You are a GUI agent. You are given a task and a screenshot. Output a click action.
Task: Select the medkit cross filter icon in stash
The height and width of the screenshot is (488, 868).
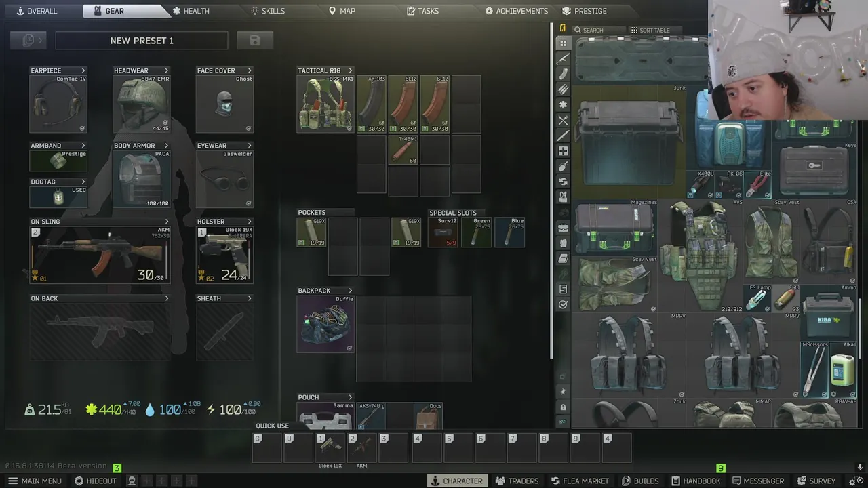(563, 151)
